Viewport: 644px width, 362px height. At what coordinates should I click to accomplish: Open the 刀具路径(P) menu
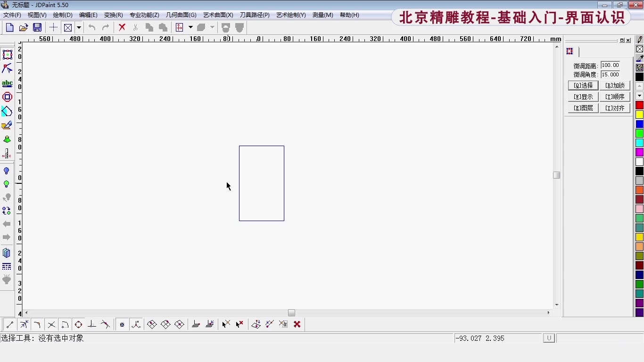click(255, 15)
